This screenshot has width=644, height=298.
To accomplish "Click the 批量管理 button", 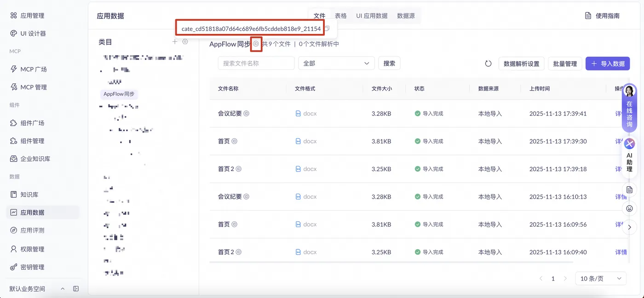I will [565, 63].
